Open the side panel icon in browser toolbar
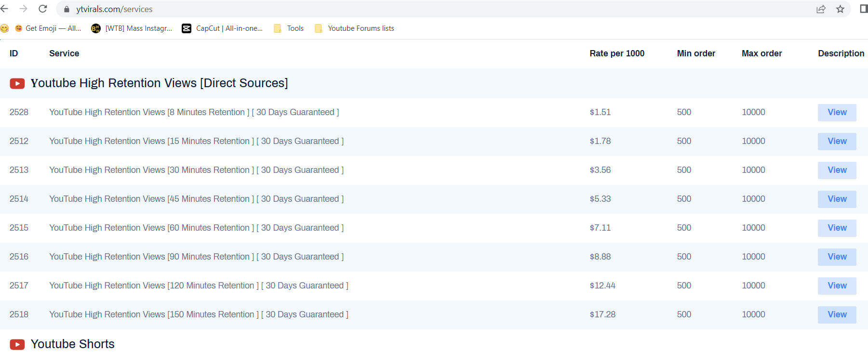Image resolution: width=868 pixels, height=352 pixels. click(x=863, y=9)
